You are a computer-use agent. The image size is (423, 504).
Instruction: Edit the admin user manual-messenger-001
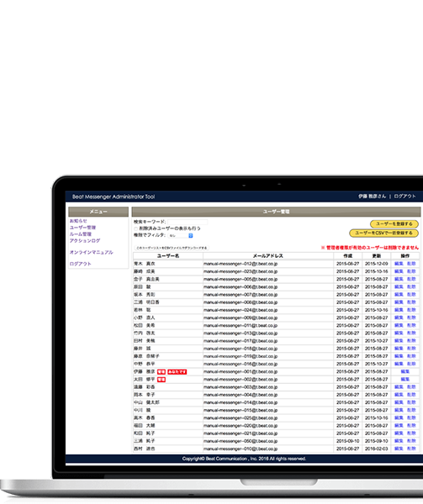pos(405,371)
